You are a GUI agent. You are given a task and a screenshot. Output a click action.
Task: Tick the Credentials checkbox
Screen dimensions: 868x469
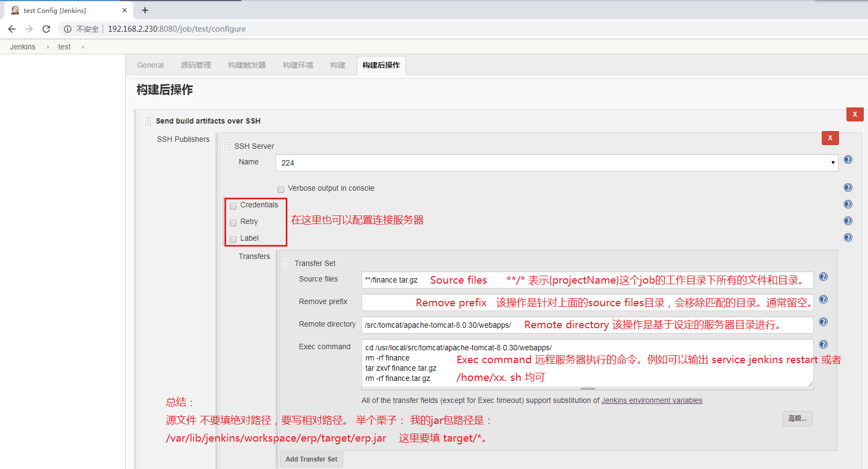pos(233,206)
